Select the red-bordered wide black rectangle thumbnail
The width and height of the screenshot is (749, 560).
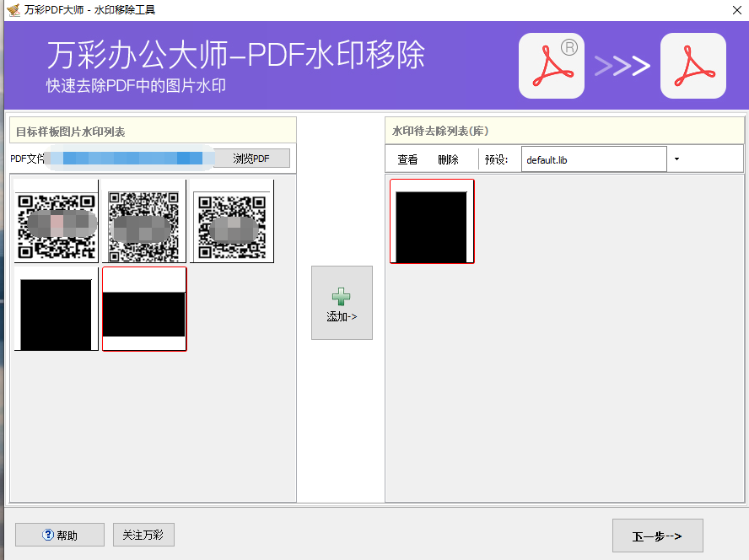[x=144, y=310]
